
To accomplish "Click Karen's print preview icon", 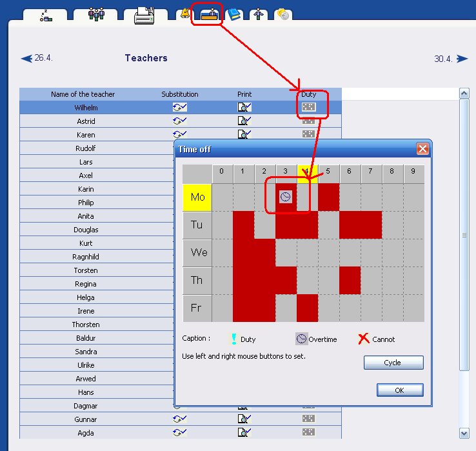I will point(244,134).
